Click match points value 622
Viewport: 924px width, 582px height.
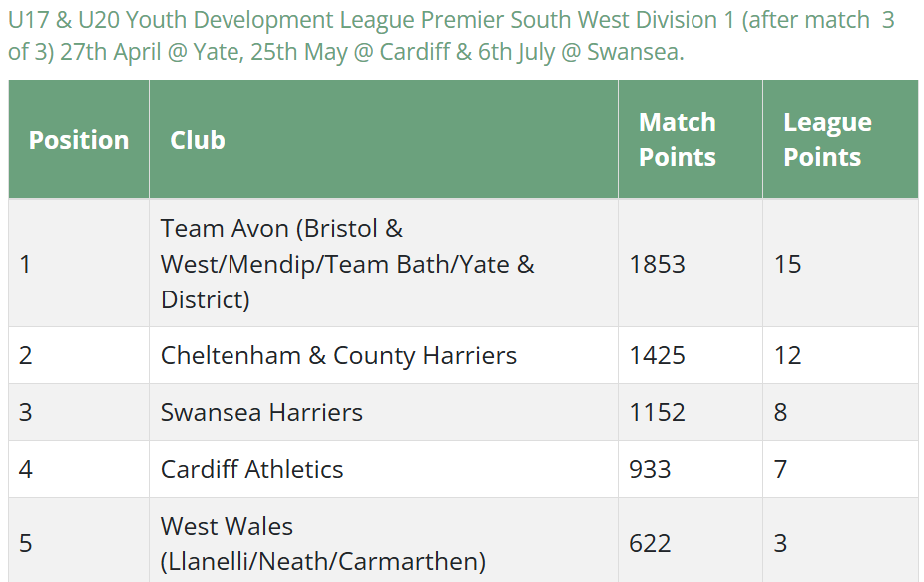pos(650,543)
